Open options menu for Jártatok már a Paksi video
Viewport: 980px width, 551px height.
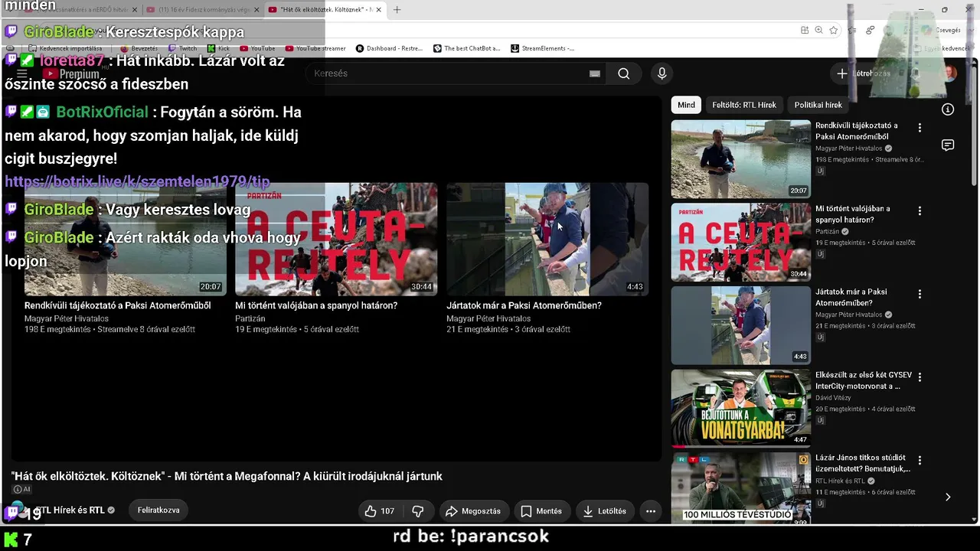pyautogui.click(x=920, y=294)
